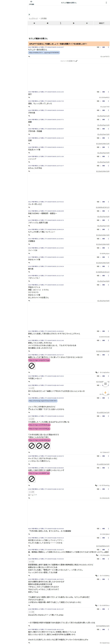The image size is (110, 644).
Task: Go to the next page arrow
Action: [74, 23]
